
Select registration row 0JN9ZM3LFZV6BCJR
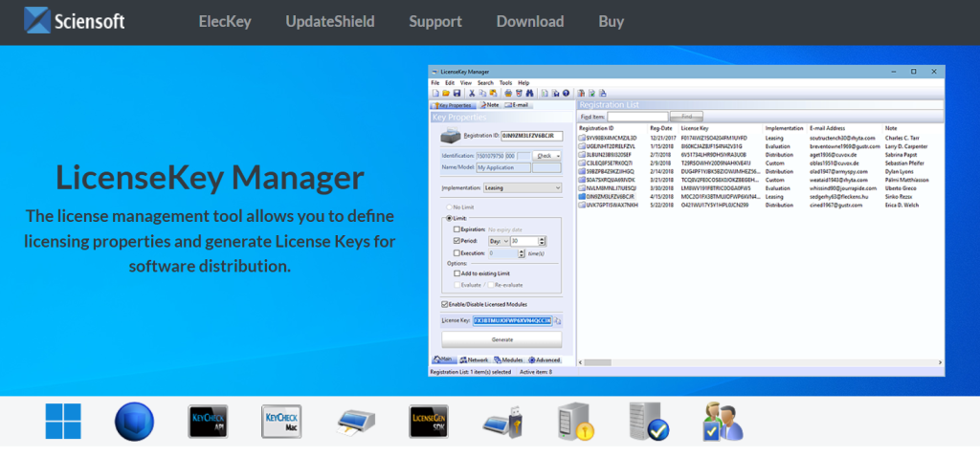click(760, 197)
